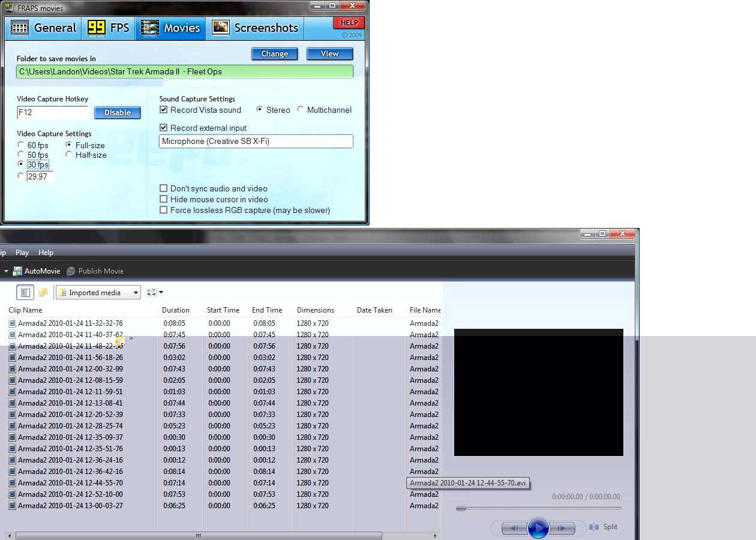Select Stereo sound recording
The width and height of the screenshot is (756, 540).
[x=259, y=110]
